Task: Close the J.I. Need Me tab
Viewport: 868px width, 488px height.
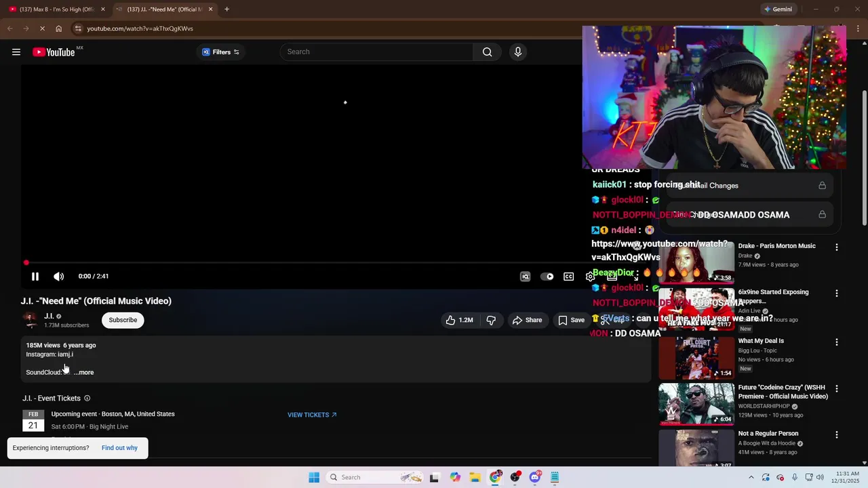Action: point(210,9)
